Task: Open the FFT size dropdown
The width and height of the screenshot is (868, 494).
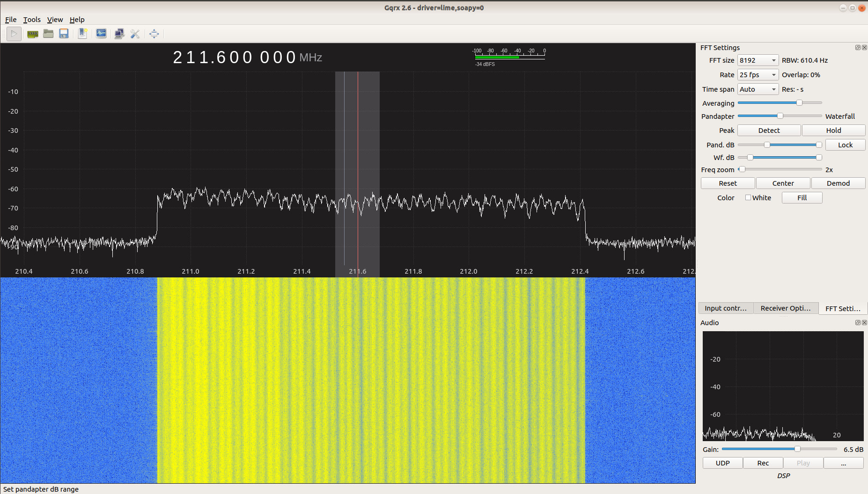Action: click(x=758, y=60)
